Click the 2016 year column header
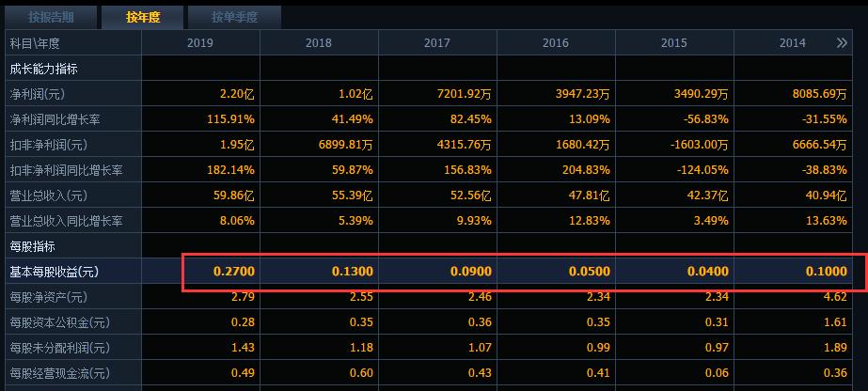This screenshot has height=391, width=868. [556, 43]
